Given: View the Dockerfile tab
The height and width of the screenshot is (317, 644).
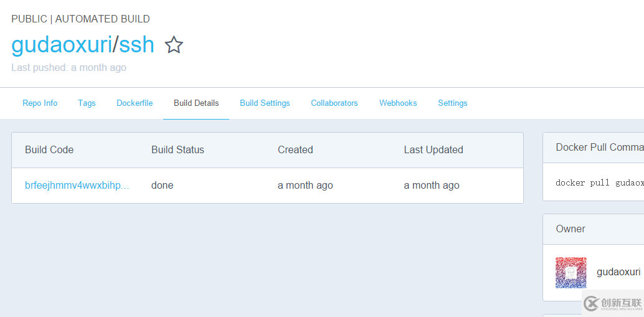Looking at the screenshot, I should tap(135, 103).
